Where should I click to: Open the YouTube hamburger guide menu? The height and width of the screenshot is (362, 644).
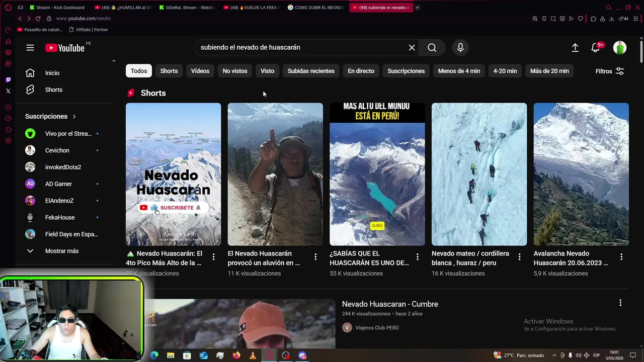point(30,48)
